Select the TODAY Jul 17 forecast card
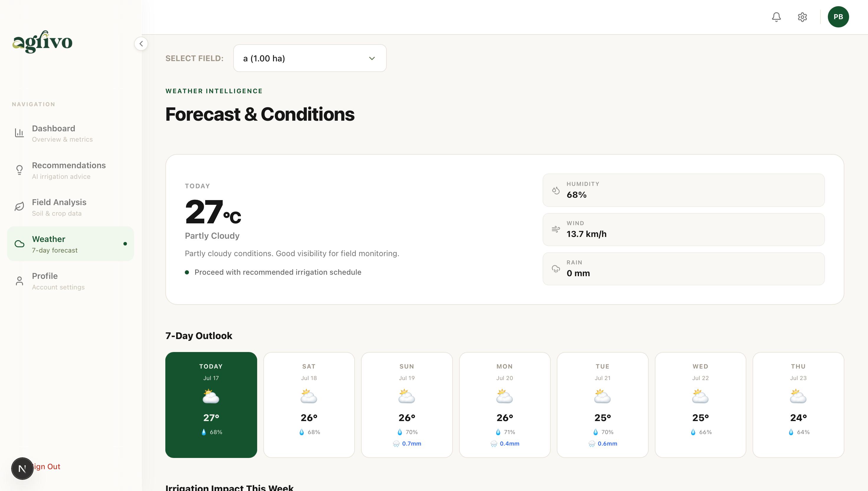The width and height of the screenshot is (868, 491). 211,405
